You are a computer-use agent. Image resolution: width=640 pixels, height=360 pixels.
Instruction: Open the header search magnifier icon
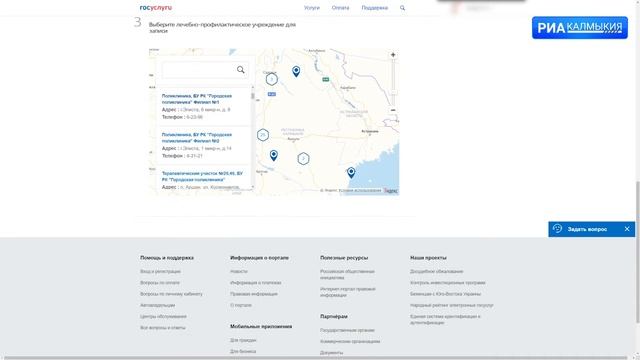402,8
